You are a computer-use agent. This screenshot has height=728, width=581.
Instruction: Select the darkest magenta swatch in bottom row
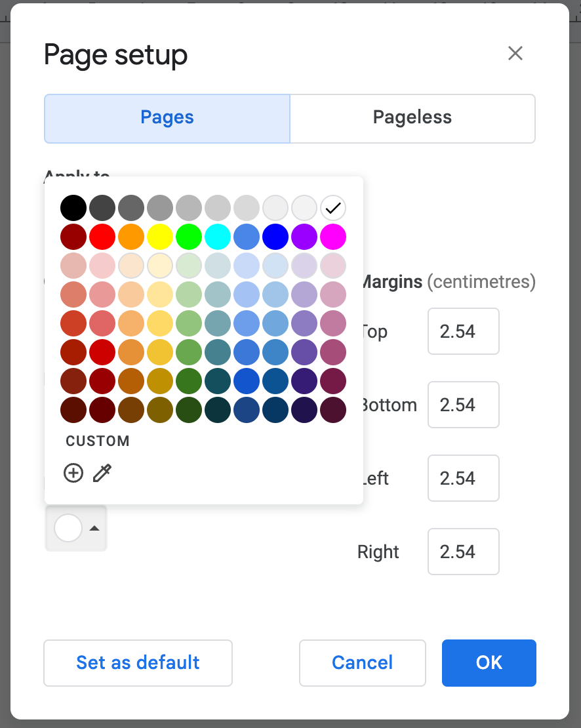[x=333, y=410]
